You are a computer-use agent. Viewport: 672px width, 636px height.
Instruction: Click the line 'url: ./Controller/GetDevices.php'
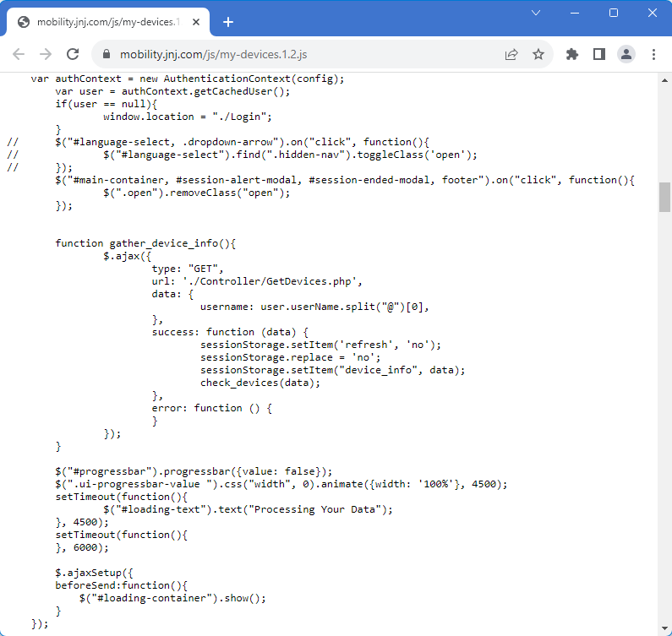(257, 281)
